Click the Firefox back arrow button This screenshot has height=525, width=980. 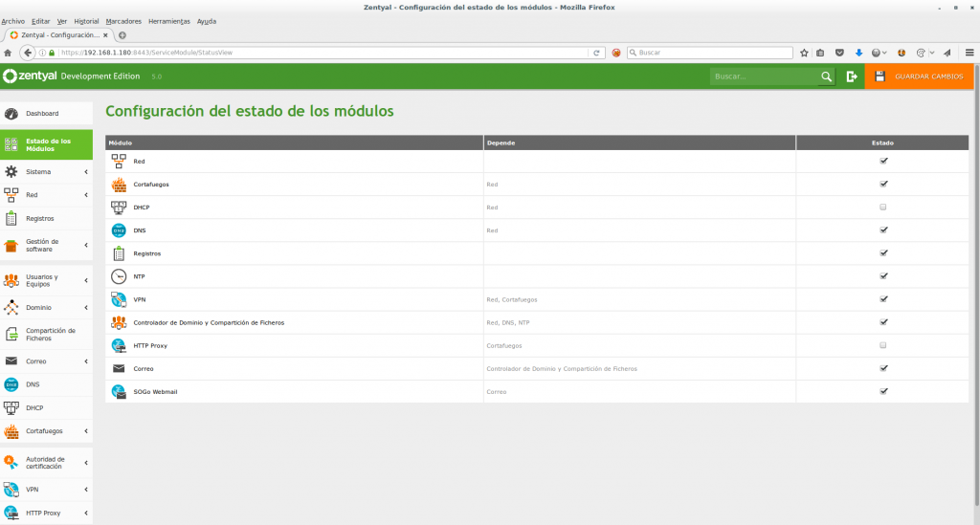click(27, 53)
